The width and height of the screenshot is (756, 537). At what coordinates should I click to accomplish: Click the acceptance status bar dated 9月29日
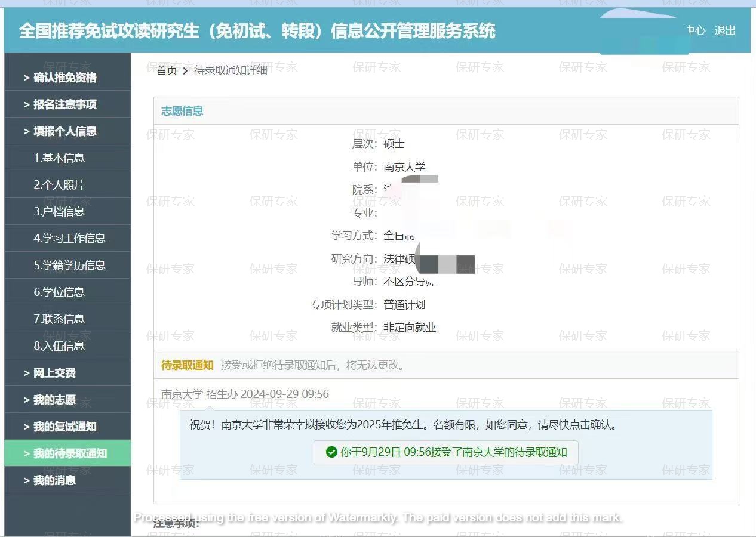click(446, 452)
